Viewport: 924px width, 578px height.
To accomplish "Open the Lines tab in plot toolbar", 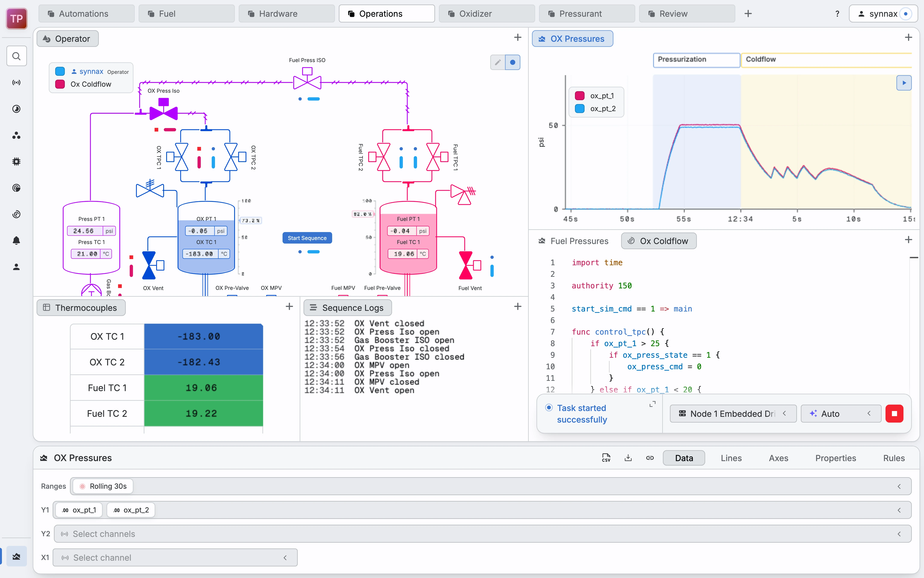I will pos(731,458).
